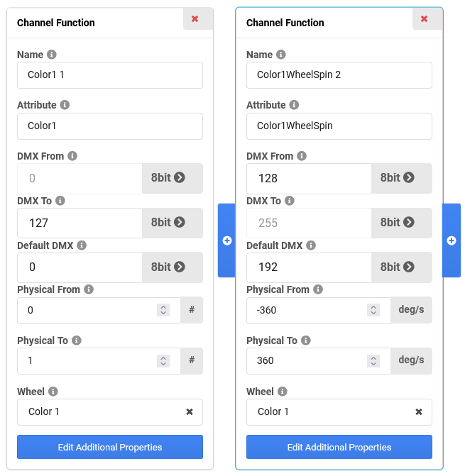Click the Physical From stepper showing 0

(163, 310)
